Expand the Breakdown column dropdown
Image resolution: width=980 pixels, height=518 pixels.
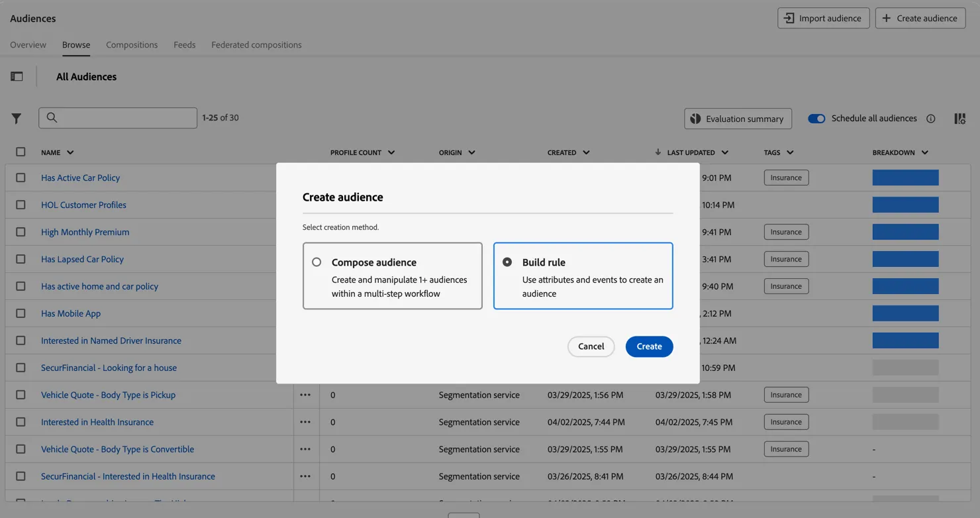click(925, 152)
